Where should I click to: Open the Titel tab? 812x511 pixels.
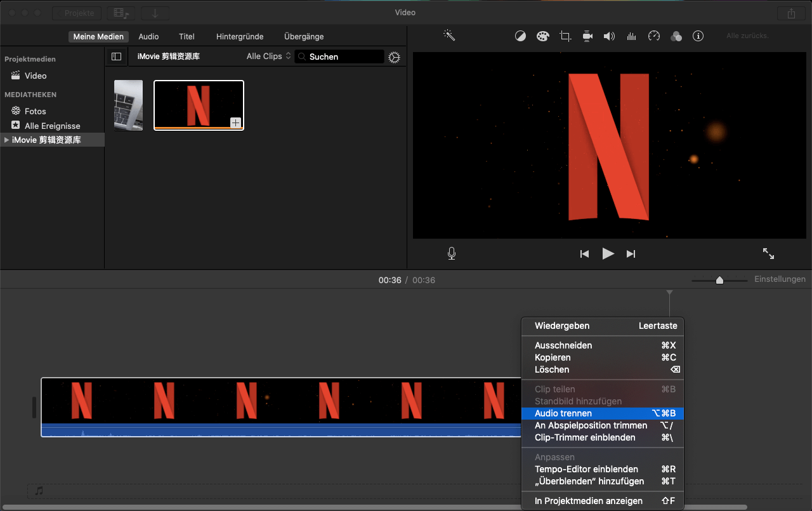187,37
